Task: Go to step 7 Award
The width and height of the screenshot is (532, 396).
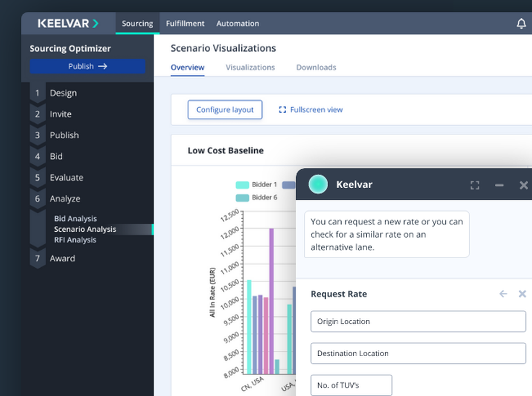Action: (62, 258)
